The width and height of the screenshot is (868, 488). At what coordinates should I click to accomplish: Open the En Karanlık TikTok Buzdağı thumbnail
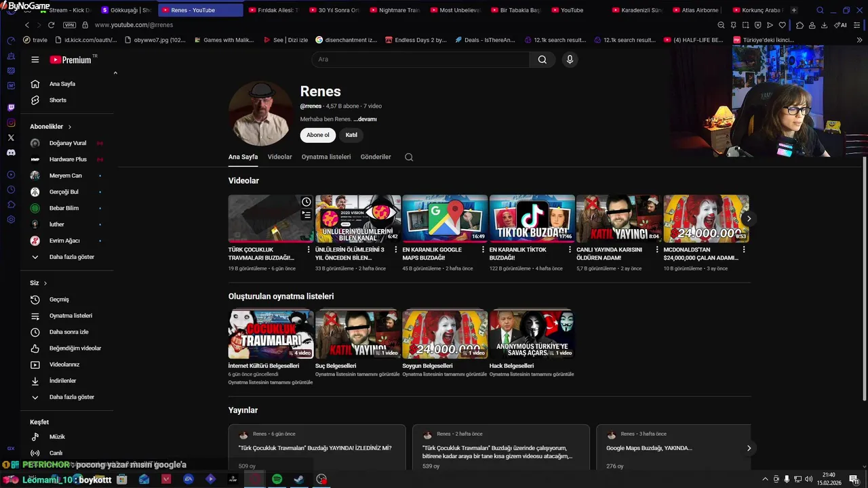pos(532,219)
